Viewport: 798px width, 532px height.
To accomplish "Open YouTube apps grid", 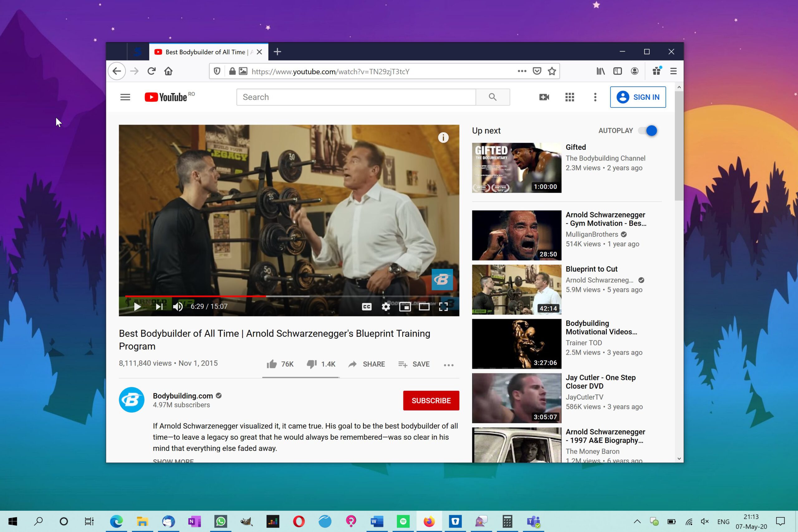I will pyautogui.click(x=570, y=97).
